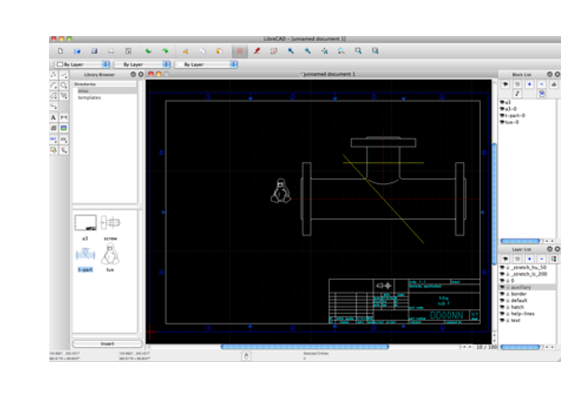Select the tux penguin library thumbnail
The image size is (568, 396).
110,254
